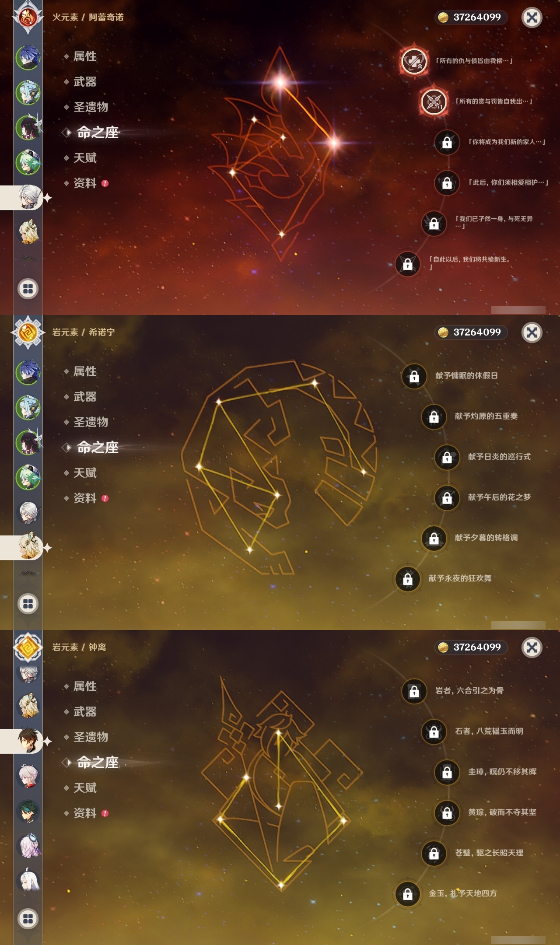Viewport: 560px width, 945px height.
Task: Select 武器 menu item in top panel
Action: (x=85, y=82)
